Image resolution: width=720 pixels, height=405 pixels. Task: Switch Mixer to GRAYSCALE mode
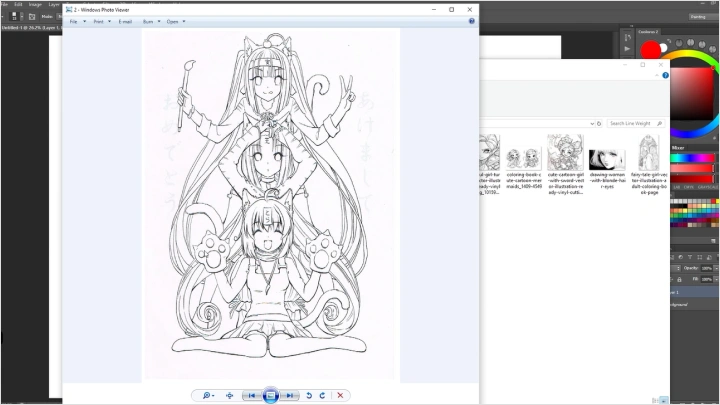(x=707, y=187)
